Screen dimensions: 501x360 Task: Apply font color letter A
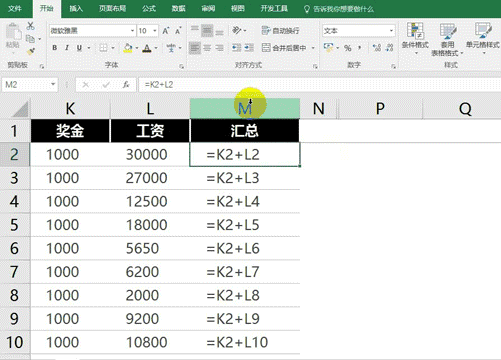point(147,48)
